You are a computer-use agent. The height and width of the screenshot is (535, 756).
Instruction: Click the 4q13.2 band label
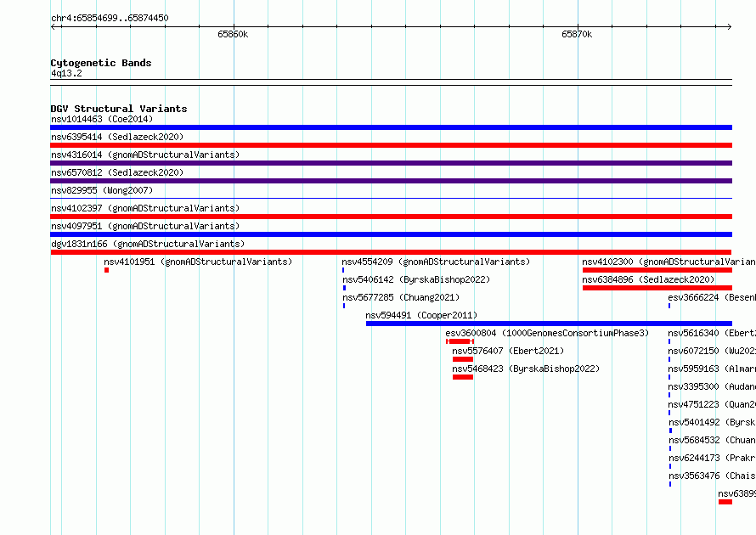66,73
